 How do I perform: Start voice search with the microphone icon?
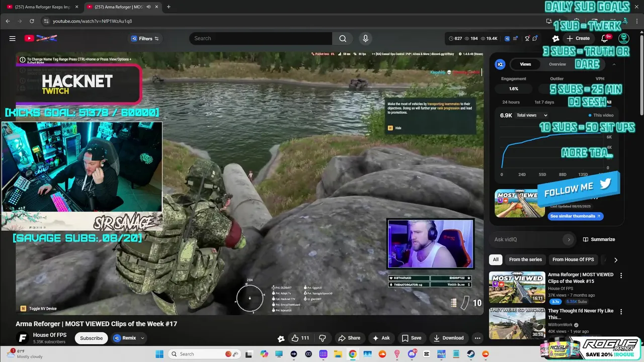(365, 38)
